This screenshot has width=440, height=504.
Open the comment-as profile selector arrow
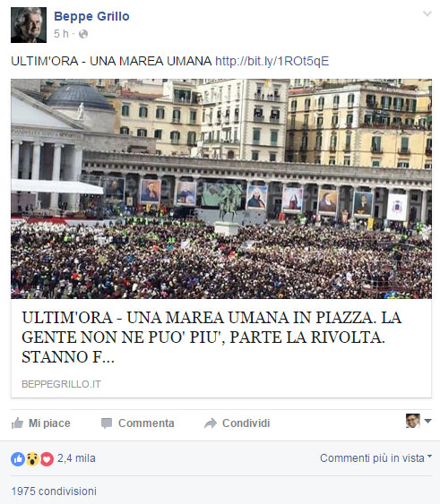tap(427, 421)
